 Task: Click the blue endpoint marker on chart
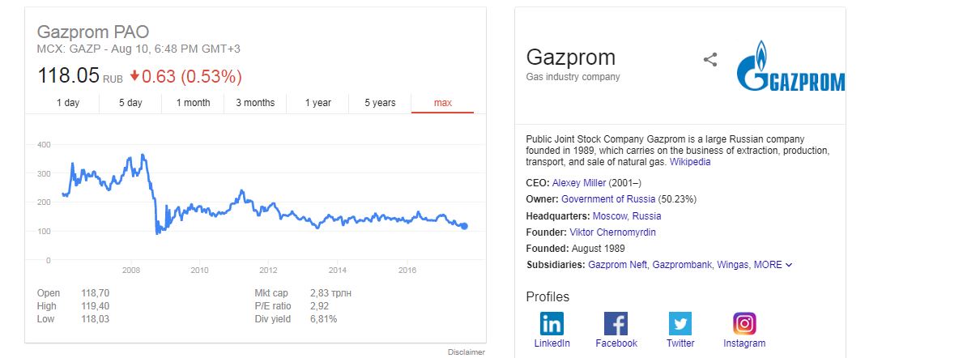tap(464, 227)
